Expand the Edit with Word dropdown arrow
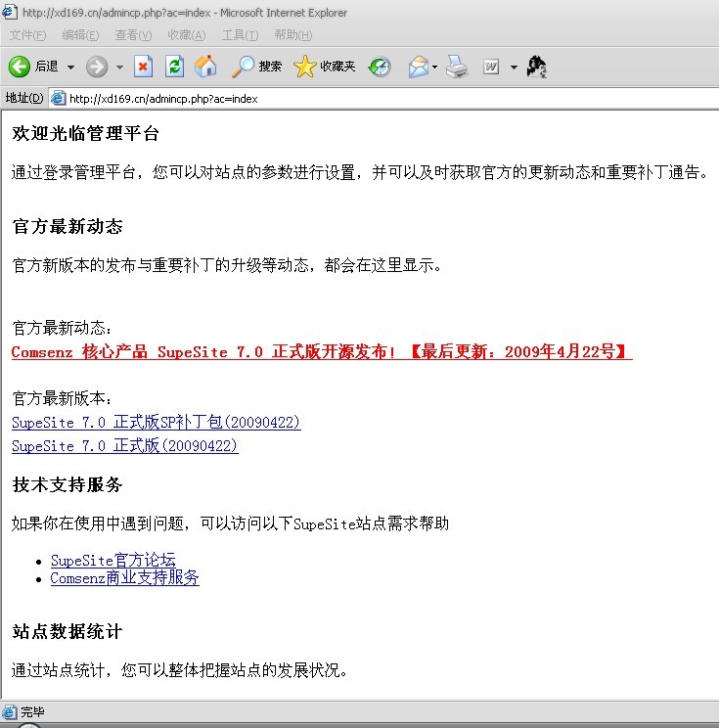719x728 pixels. click(514, 68)
